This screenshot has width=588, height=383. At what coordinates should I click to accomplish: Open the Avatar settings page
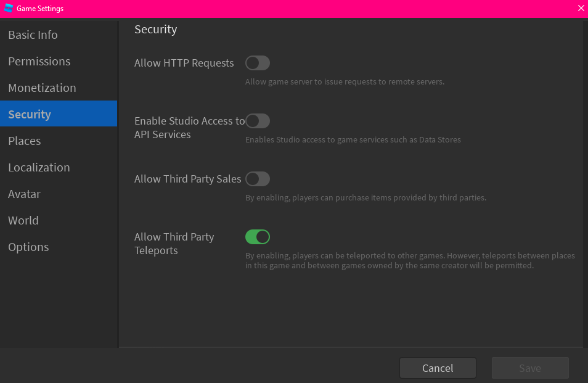click(59, 194)
